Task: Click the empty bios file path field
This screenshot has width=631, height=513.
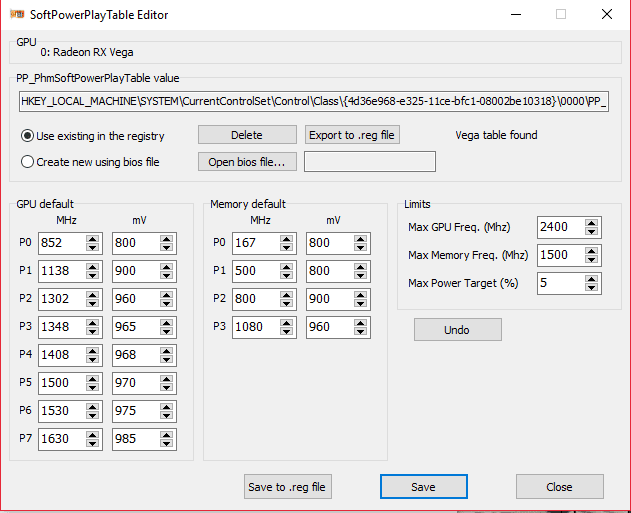Action: click(370, 161)
